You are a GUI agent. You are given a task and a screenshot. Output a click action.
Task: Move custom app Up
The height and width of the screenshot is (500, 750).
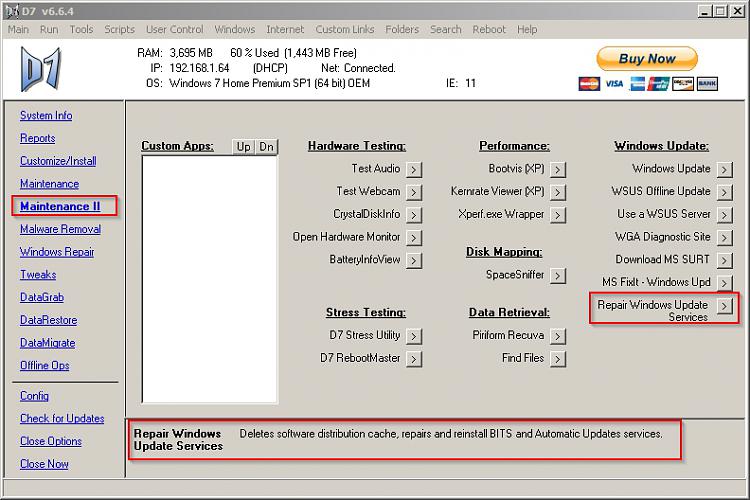(x=243, y=147)
